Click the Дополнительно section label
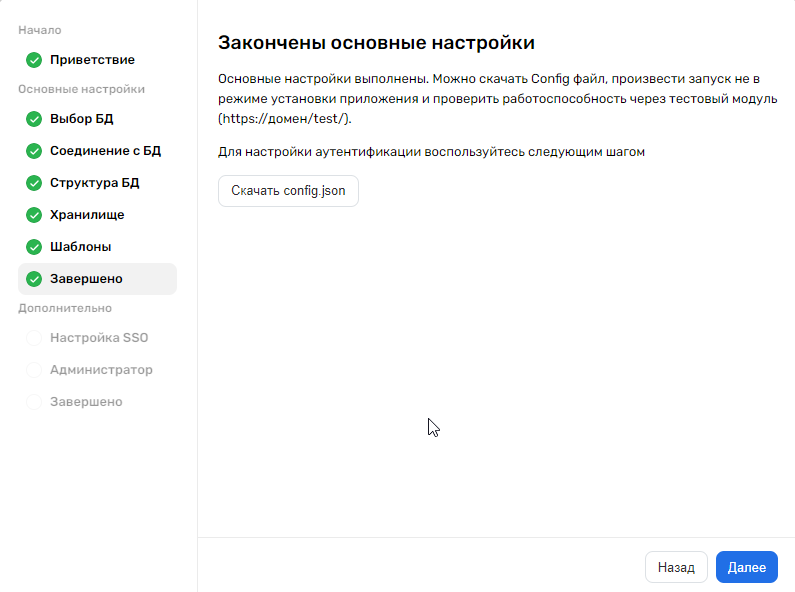 pyautogui.click(x=65, y=308)
